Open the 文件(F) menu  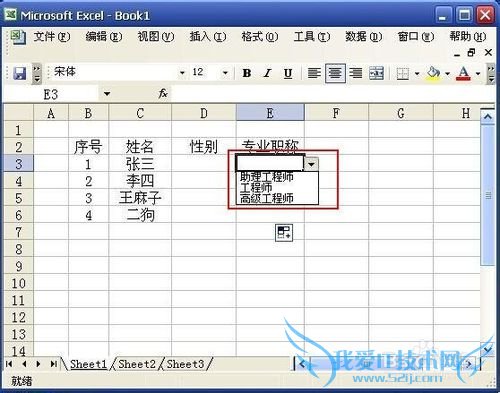coord(52,36)
